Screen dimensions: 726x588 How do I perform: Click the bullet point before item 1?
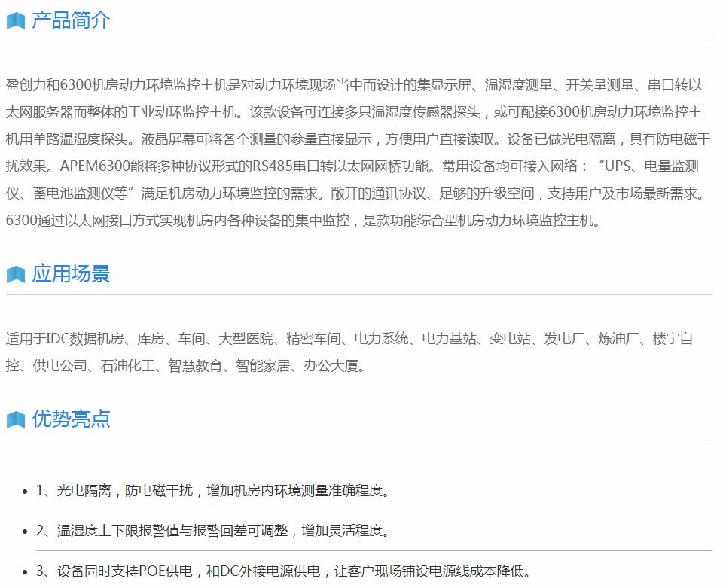pos(25,492)
